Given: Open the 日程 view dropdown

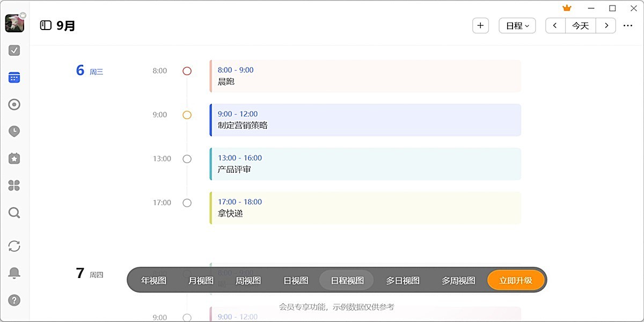Looking at the screenshot, I should coord(517,26).
